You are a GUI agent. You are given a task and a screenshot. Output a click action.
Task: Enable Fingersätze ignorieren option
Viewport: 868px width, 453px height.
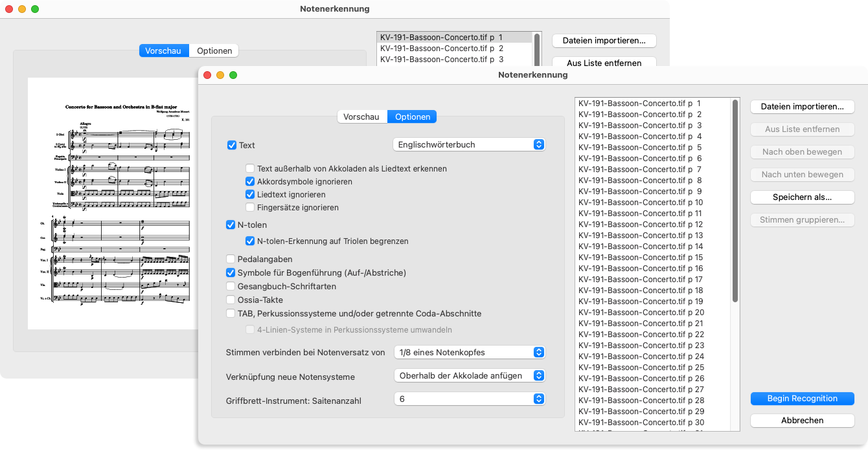click(x=250, y=208)
